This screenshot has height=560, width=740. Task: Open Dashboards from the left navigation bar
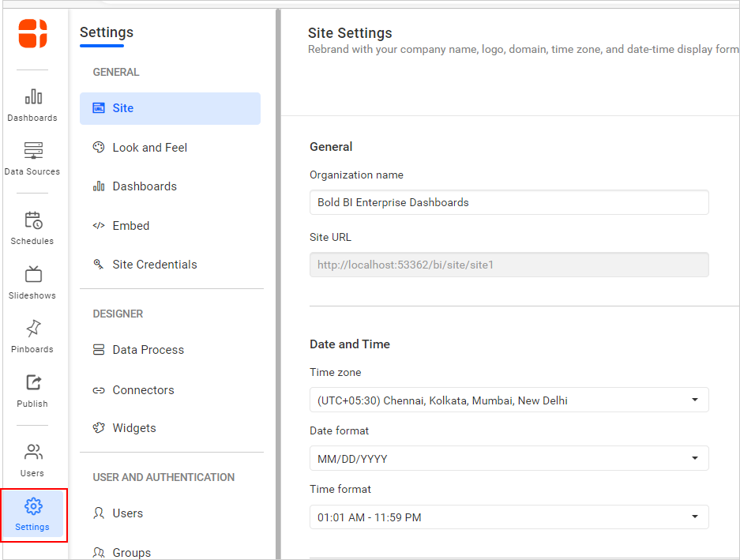coord(33,104)
